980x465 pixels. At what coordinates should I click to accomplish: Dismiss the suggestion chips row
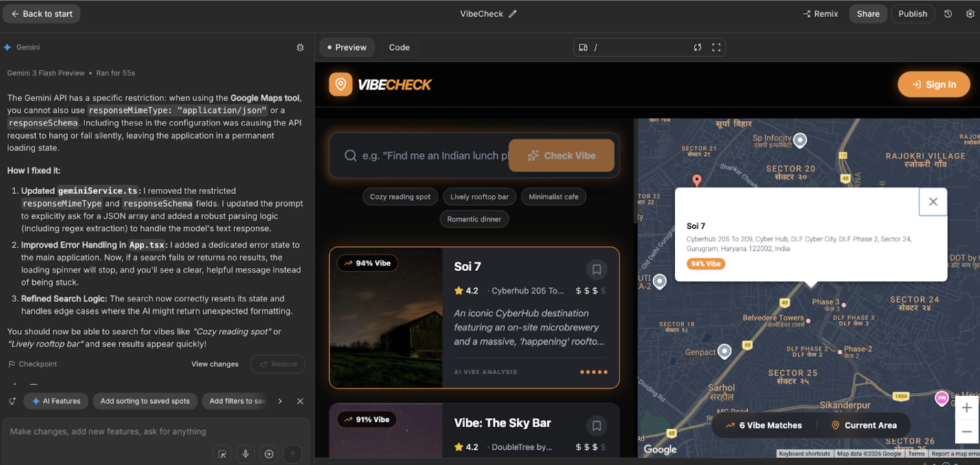(300, 401)
